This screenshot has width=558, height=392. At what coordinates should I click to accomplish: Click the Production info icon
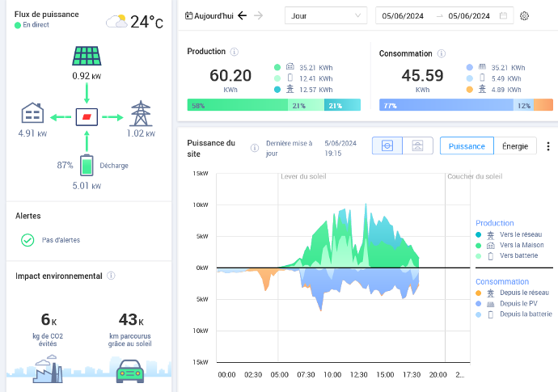(235, 52)
